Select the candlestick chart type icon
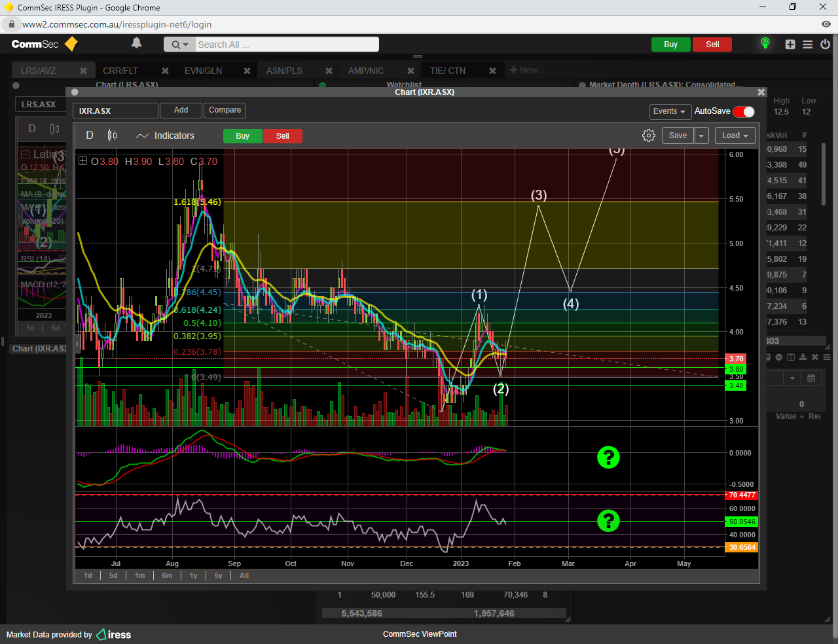The height and width of the screenshot is (644, 838). tap(113, 135)
